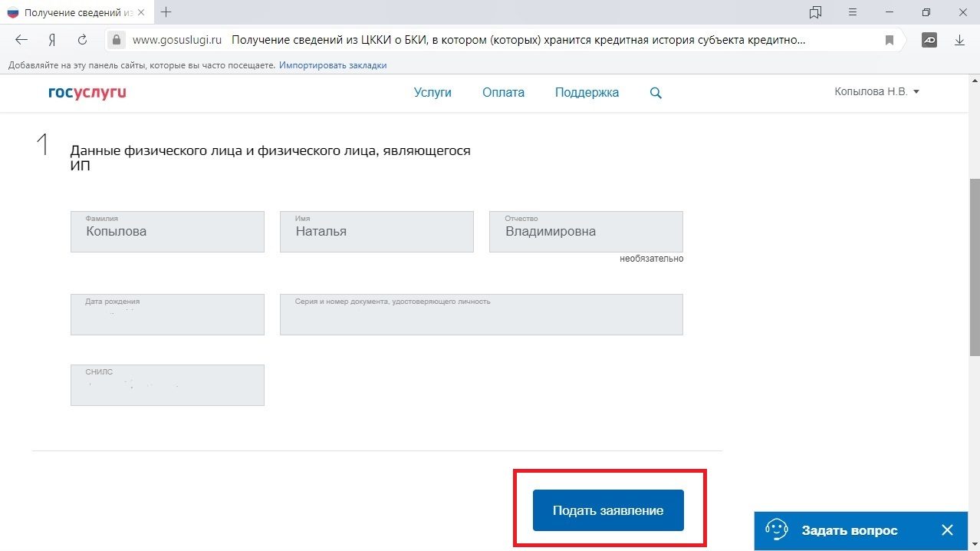Open the browser hamburger menu
Viewport: 980px width, 551px height.
tap(853, 12)
